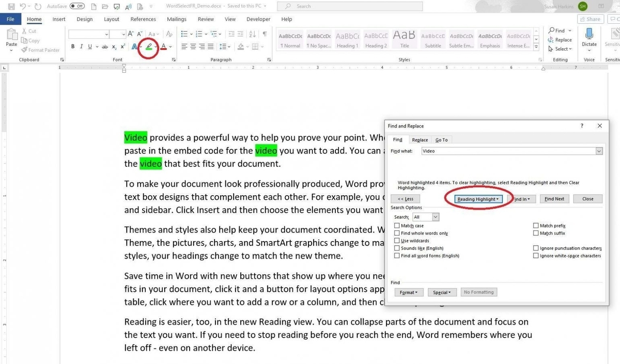This screenshot has width=620, height=364.
Task: Switch to the Replace tab in the dialog
Action: (420, 140)
